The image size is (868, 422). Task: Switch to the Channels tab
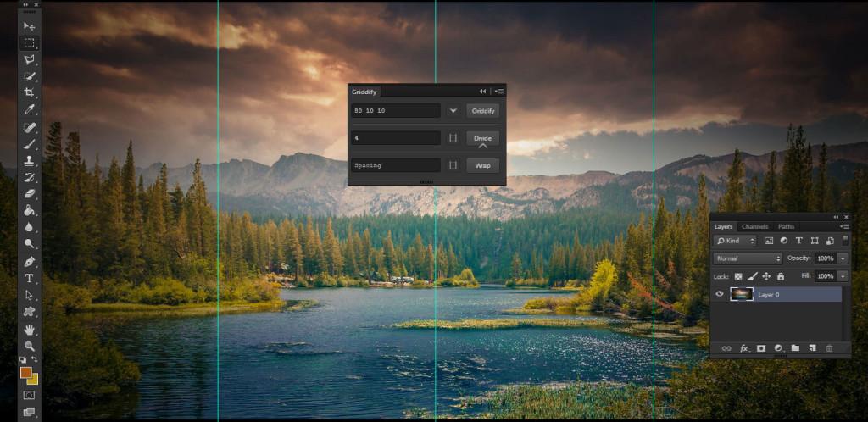pyautogui.click(x=754, y=227)
